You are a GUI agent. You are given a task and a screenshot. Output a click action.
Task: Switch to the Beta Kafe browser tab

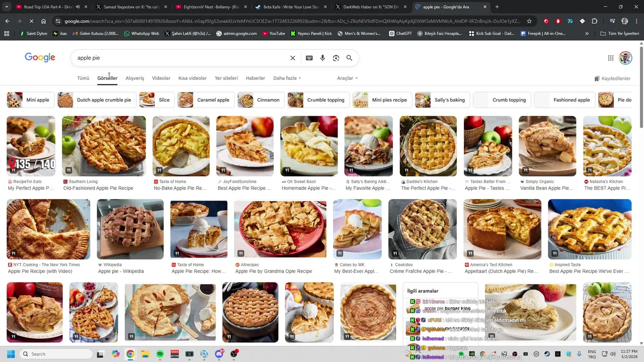291,7
